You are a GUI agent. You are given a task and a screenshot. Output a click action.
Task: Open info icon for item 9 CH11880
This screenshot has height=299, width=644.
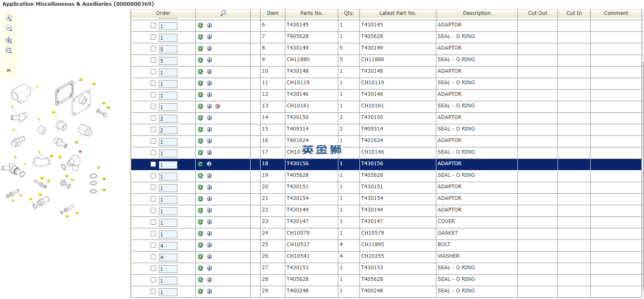coord(209,60)
